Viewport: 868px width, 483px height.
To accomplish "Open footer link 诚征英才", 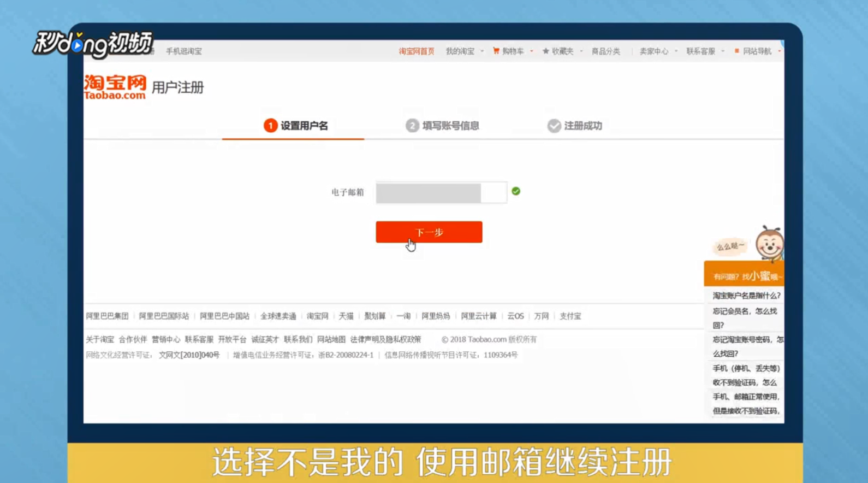I will (x=265, y=340).
